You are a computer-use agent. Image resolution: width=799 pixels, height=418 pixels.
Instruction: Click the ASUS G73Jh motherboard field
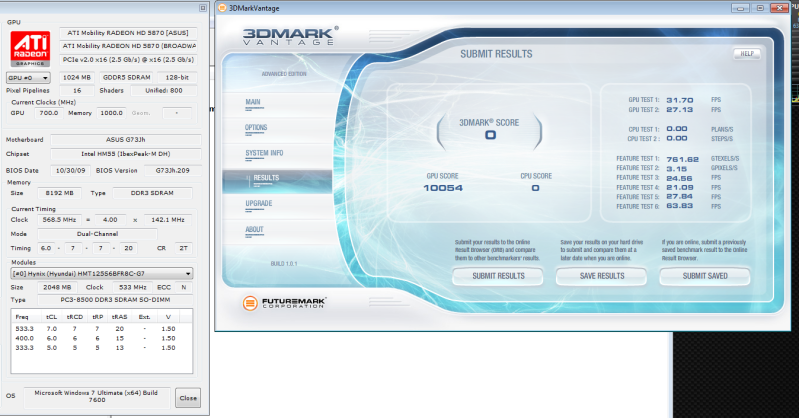(125, 140)
